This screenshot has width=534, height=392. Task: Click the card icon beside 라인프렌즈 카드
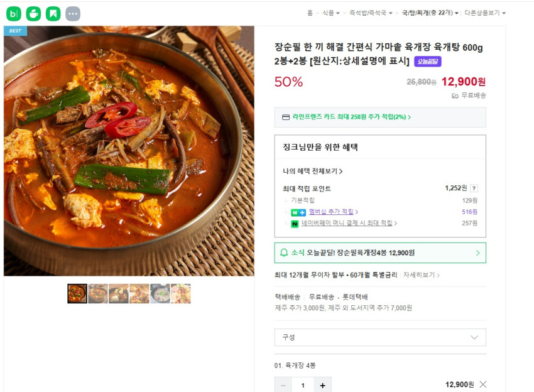(x=285, y=116)
